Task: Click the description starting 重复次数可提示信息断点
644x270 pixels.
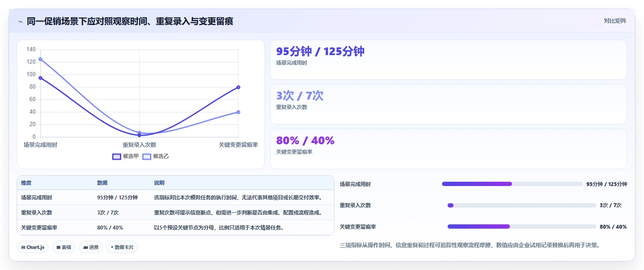Action: click(238, 213)
